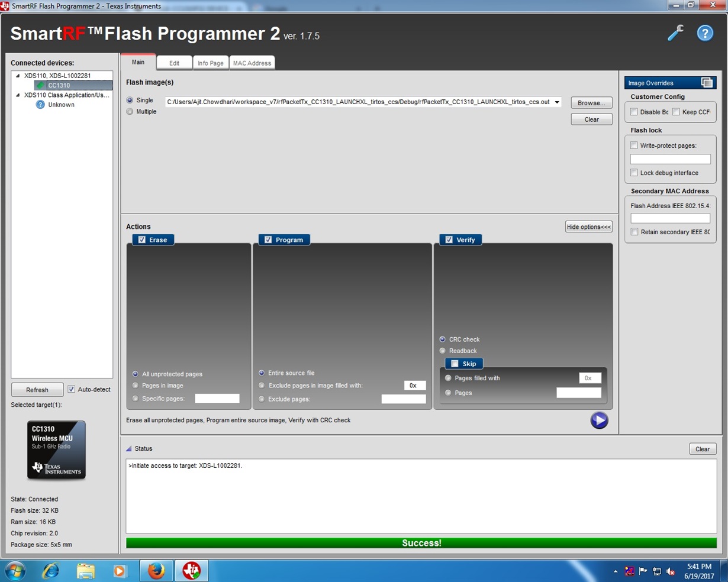
Task: Click the CC1310 Wireless MCU chip thumbnail
Action: click(56, 450)
